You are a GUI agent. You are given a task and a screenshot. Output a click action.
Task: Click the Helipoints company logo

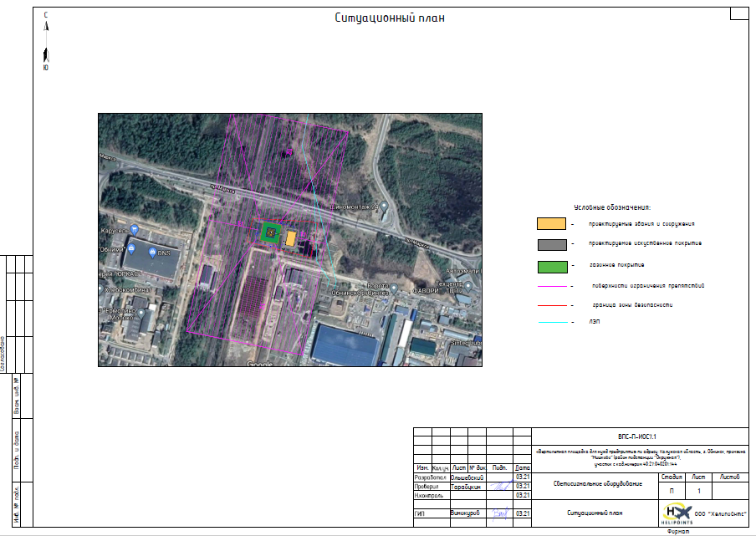[x=677, y=513]
